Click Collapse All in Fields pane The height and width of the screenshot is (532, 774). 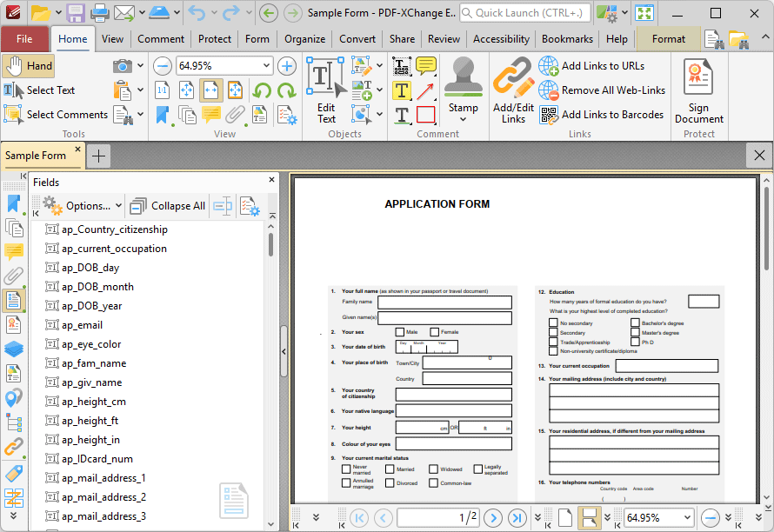(x=167, y=206)
